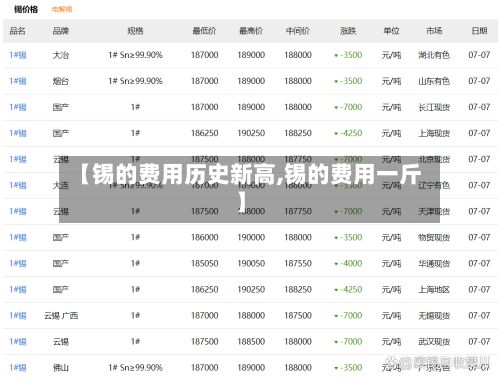Click the 市场 column header
500x380 pixels.
434,31
